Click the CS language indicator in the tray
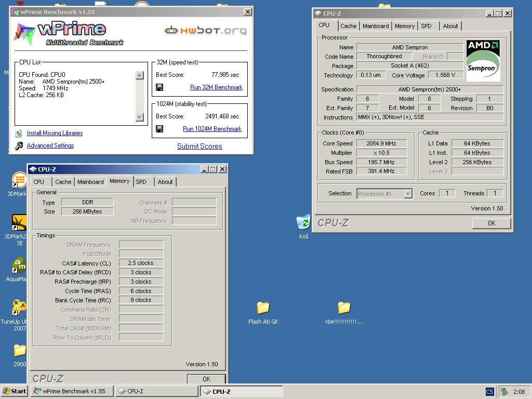The width and height of the screenshot is (532, 399). coord(489,392)
